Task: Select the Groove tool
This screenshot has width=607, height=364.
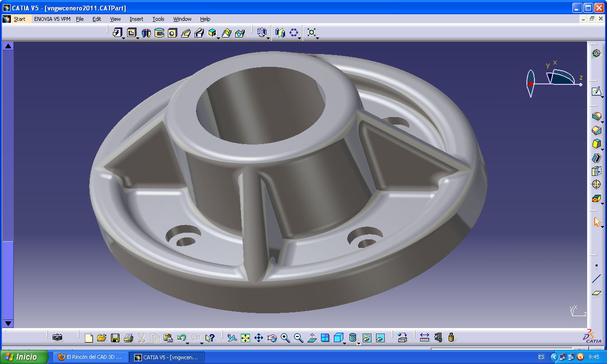Action: coord(159,33)
